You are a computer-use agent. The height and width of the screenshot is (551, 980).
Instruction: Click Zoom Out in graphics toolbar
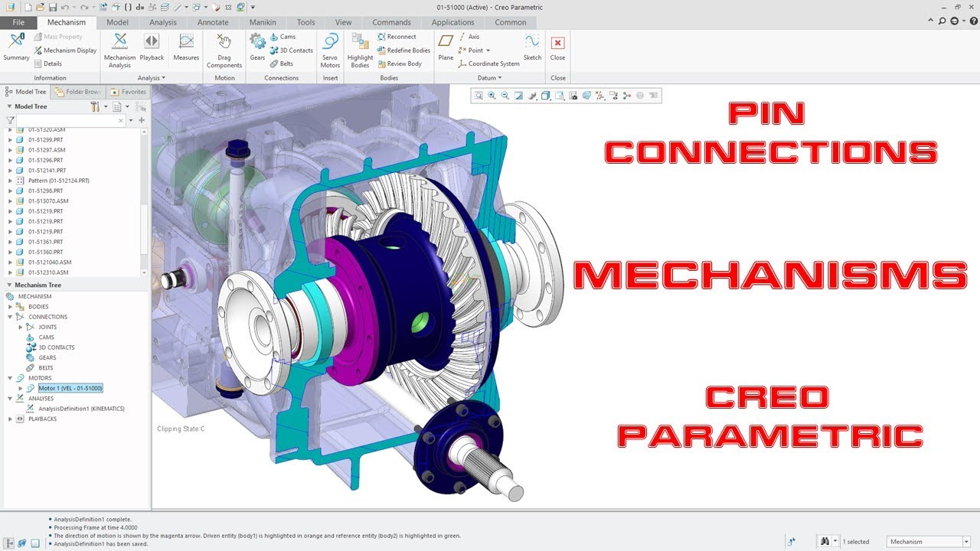(x=505, y=96)
